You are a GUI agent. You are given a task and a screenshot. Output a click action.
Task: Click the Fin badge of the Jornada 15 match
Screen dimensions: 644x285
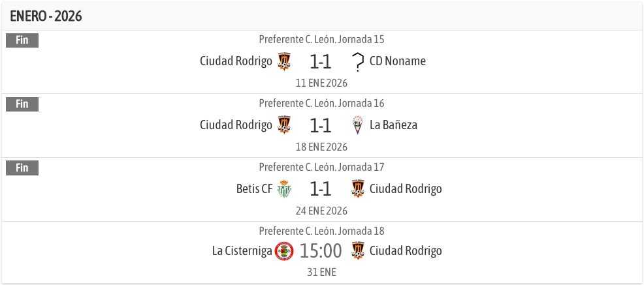click(22, 40)
